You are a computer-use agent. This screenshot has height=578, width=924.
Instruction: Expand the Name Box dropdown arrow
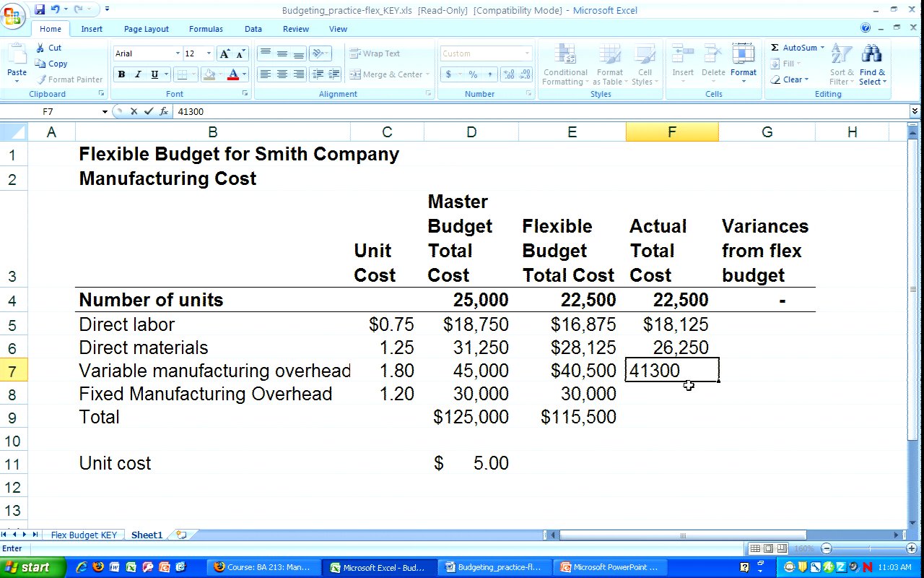point(105,111)
